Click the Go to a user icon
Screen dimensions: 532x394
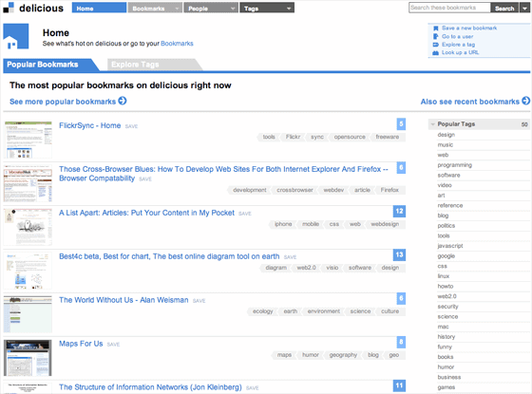(x=436, y=36)
